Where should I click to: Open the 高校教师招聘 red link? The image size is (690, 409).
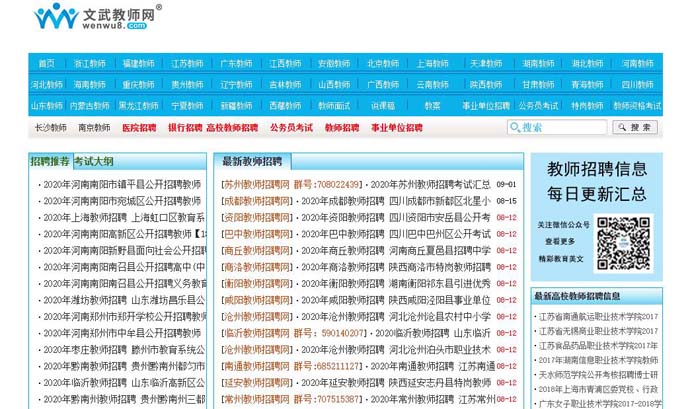pos(232,128)
